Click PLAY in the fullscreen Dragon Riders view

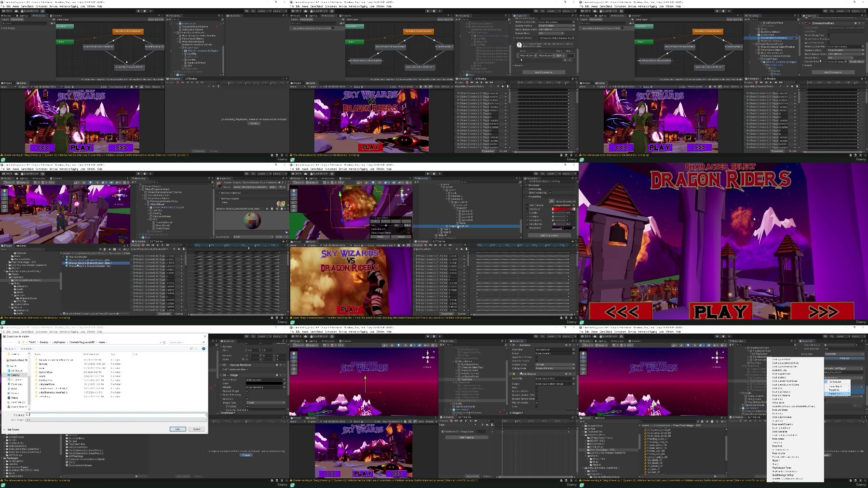pyautogui.click(x=720, y=312)
